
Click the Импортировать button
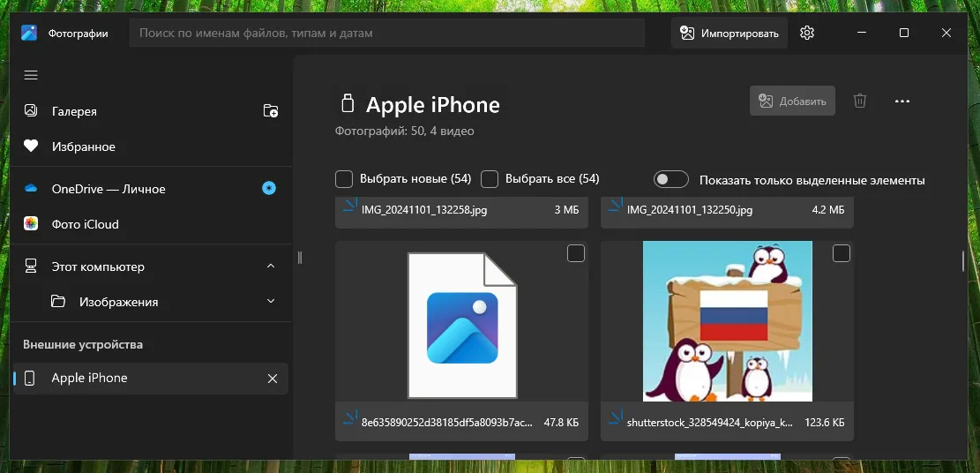click(729, 34)
